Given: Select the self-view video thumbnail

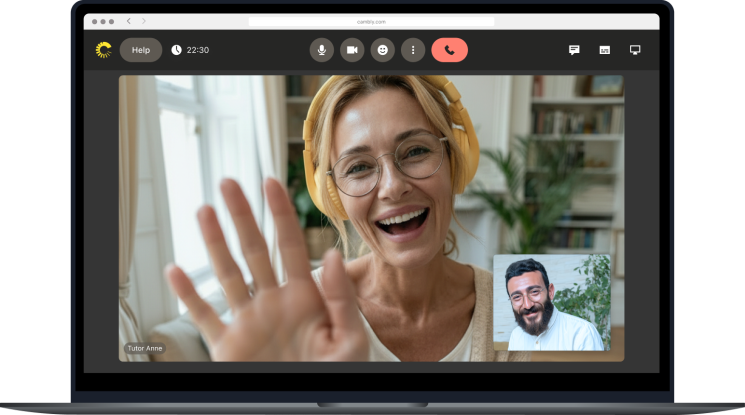Looking at the screenshot, I should (551, 303).
